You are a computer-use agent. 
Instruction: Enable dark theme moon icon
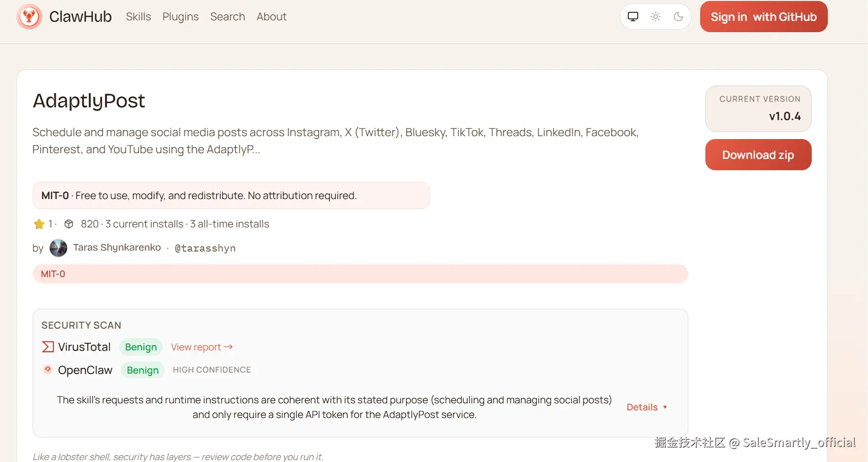pos(678,17)
